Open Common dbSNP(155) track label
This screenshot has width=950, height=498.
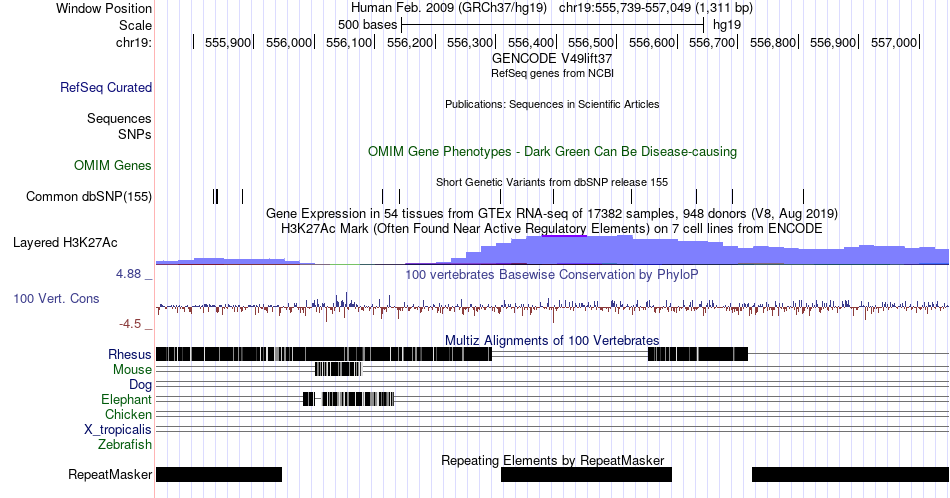pyautogui.click(x=89, y=197)
